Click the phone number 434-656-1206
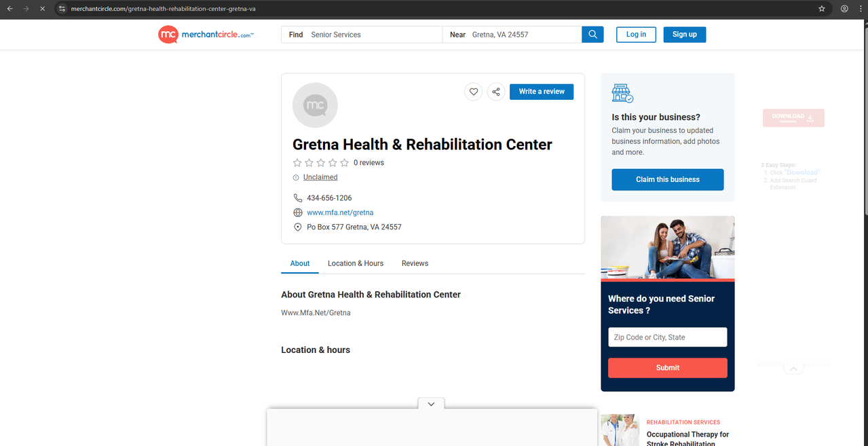The image size is (868, 446). tap(329, 198)
